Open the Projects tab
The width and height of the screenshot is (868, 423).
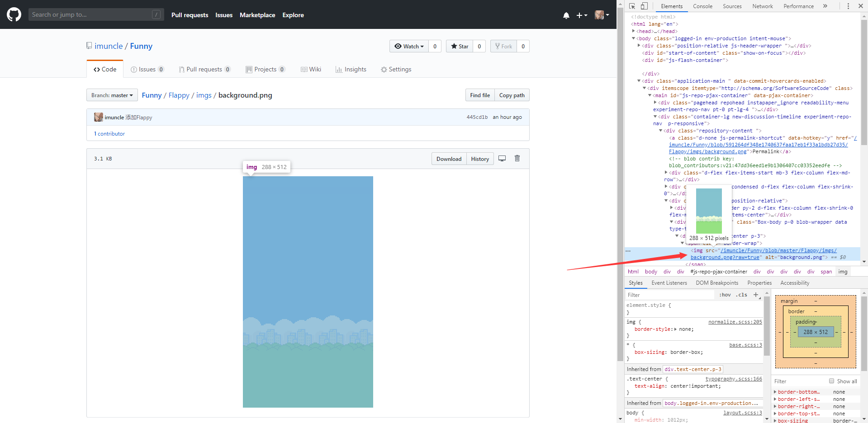tap(266, 69)
